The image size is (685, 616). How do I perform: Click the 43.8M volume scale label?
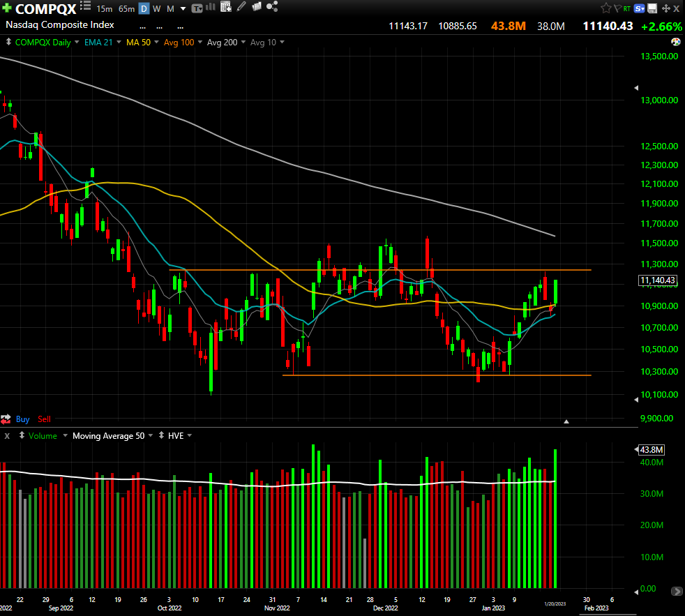coord(652,449)
